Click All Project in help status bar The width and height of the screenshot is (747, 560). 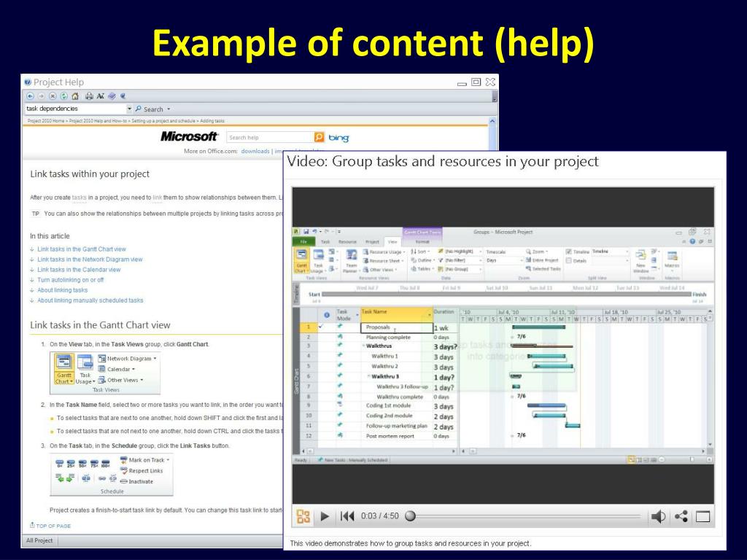point(39,540)
